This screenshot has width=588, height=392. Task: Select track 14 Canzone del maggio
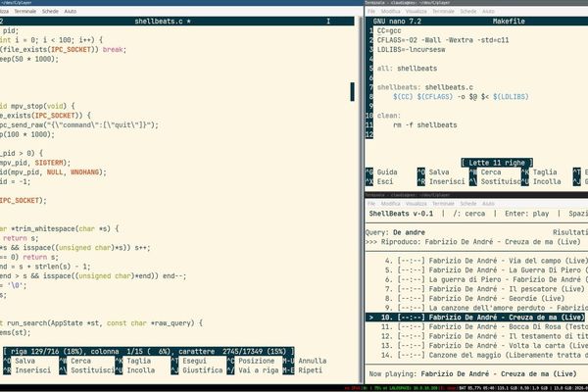[484, 355]
